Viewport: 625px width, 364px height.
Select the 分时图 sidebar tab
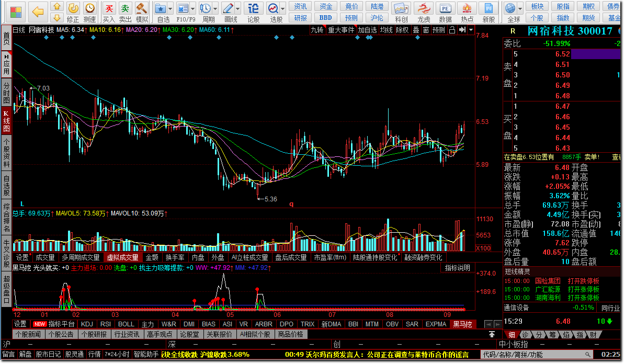6,93
